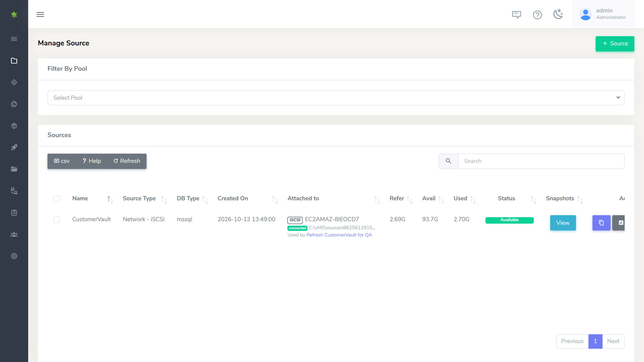
Task: Click the Help toolbar button
Action: pyautogui.click(x=92, y=161)
